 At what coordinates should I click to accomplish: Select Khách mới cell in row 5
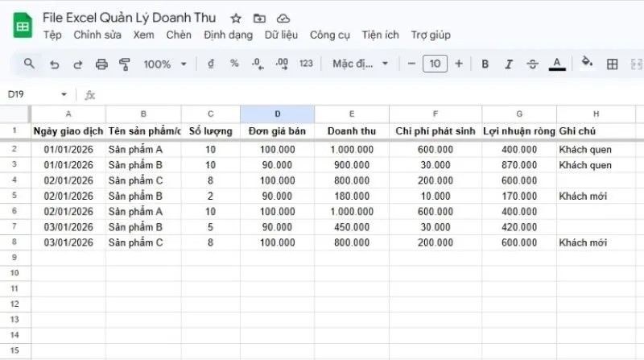[596, 196]
